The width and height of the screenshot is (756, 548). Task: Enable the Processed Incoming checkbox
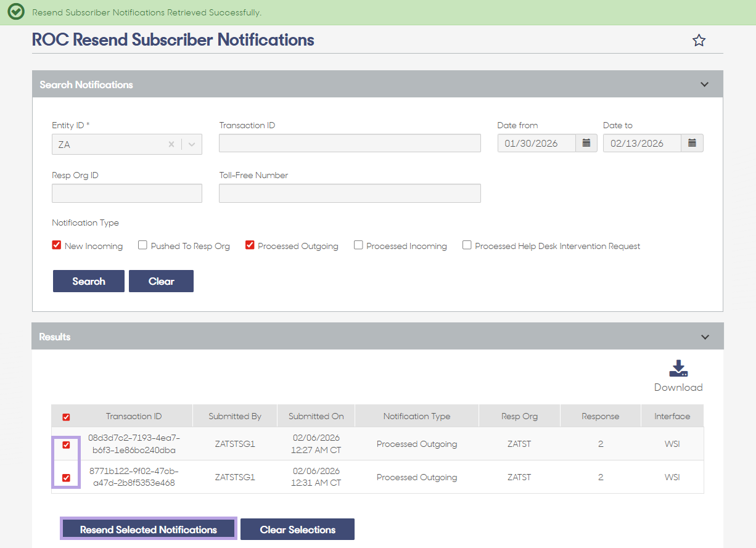(x=358, y=245)
